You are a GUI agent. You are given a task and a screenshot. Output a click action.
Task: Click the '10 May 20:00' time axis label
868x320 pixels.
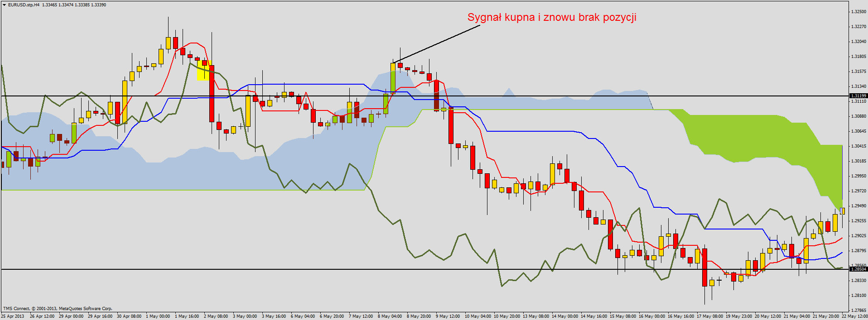coord(507,316)
